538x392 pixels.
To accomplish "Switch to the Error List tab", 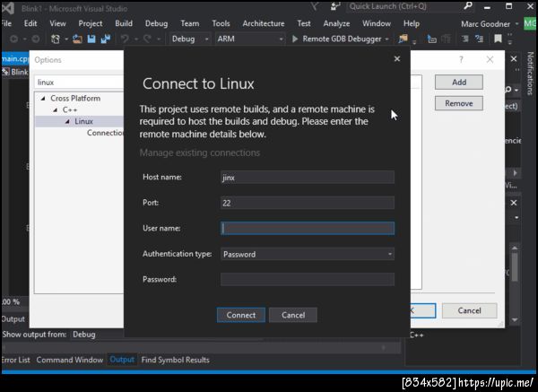I will 15,360.
